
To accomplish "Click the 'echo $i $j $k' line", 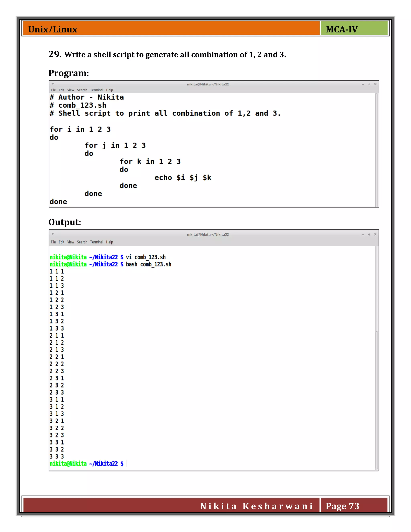I will 183,178.
